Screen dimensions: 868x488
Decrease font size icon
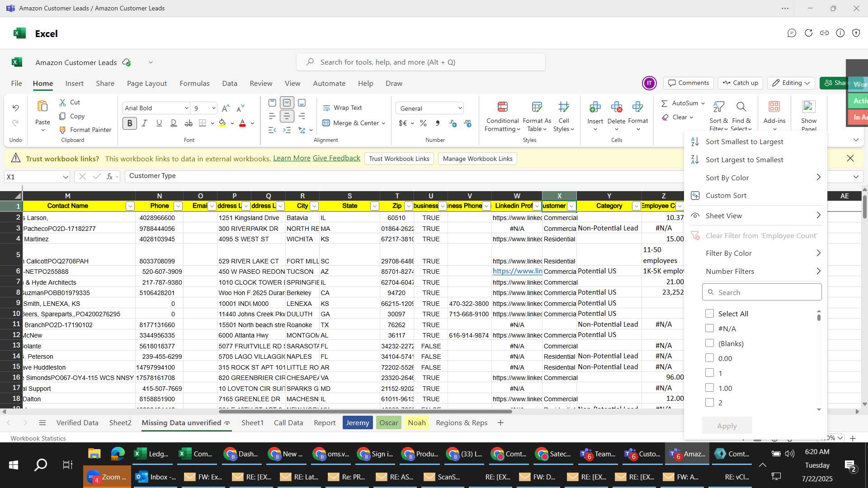click(241, 108)
